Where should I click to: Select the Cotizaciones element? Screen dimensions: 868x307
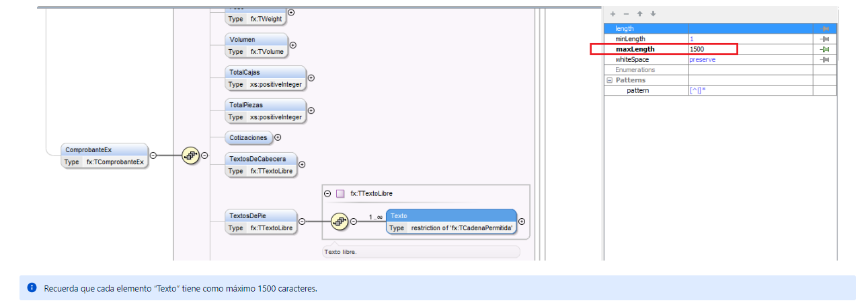click(249, 137)
